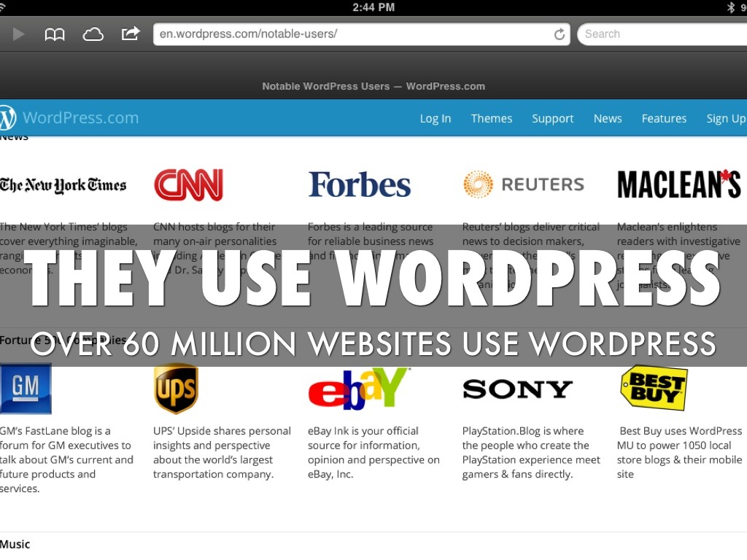Click the Log In link

coord(435,119)
